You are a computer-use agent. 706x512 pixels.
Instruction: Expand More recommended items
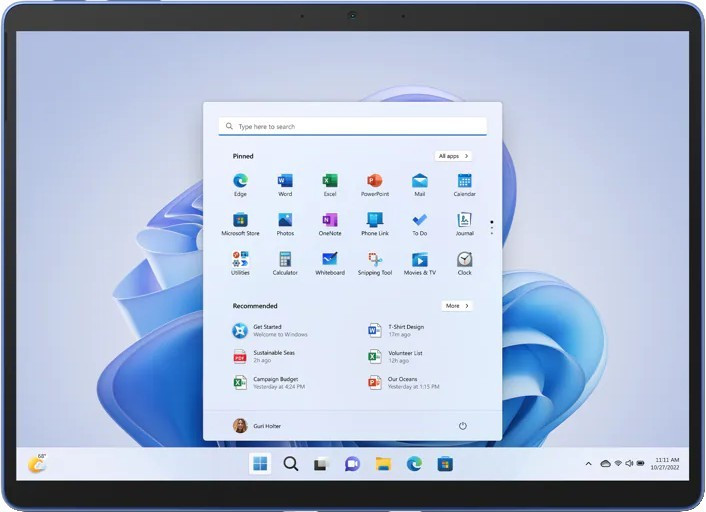click(x=456, y=306)
